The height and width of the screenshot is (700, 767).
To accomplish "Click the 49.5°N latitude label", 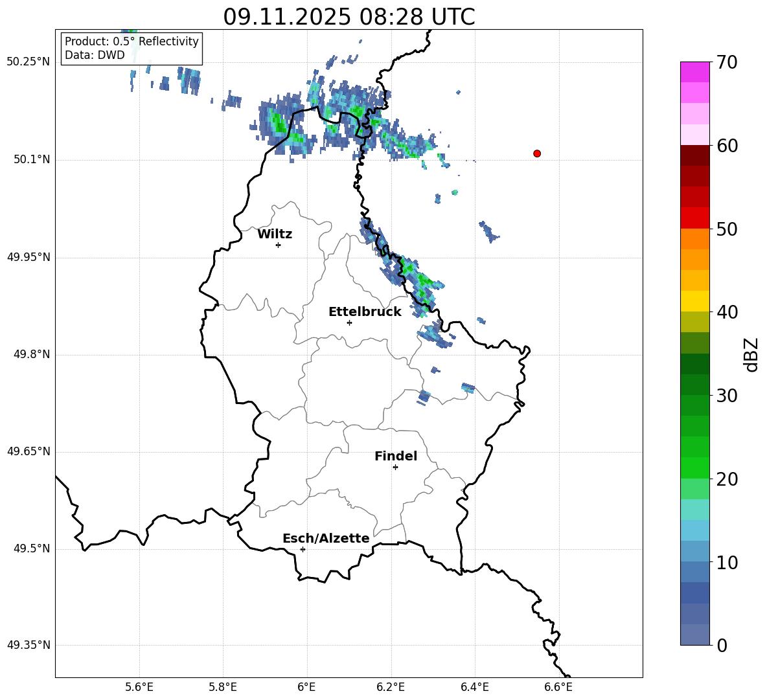I will pos(32,549).
